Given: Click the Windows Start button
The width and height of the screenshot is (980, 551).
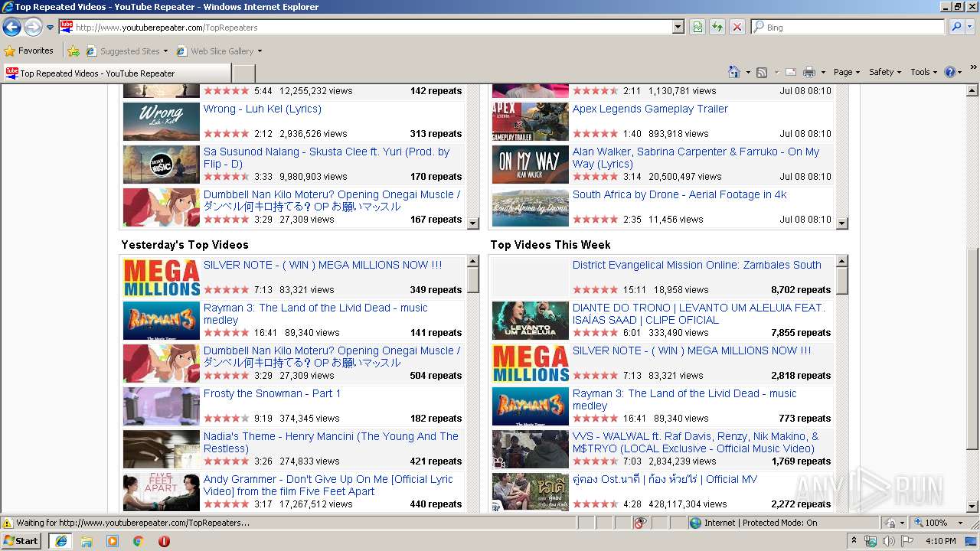Looking at the screenshot, I should pos(21,540).
